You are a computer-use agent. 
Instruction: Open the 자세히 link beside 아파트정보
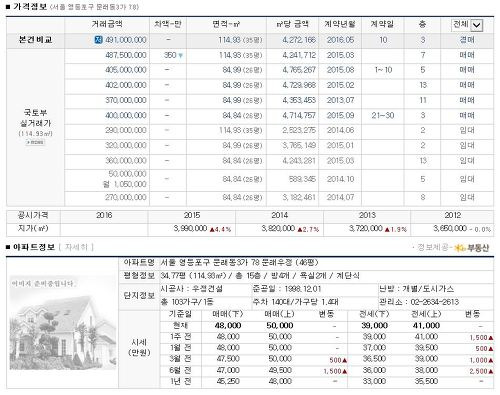[76, 247]
